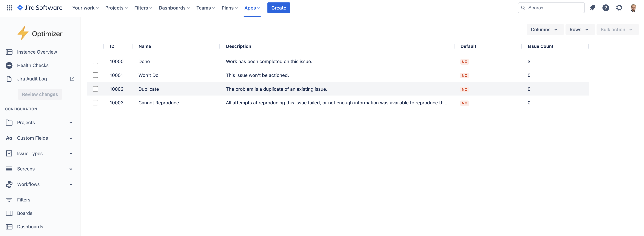Click the Health Checks plus icon
Screen dimensions: 644x236
[9, 65]
